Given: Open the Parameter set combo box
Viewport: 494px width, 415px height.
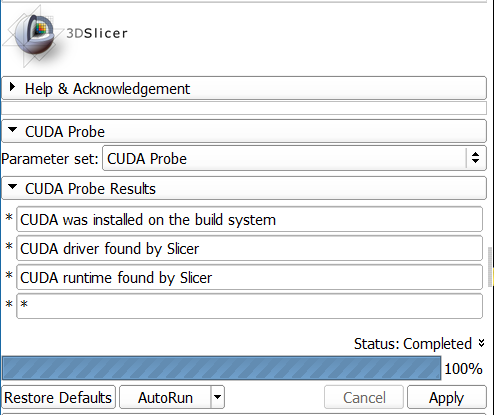Looking at the screenshot, I should [294, 158].
